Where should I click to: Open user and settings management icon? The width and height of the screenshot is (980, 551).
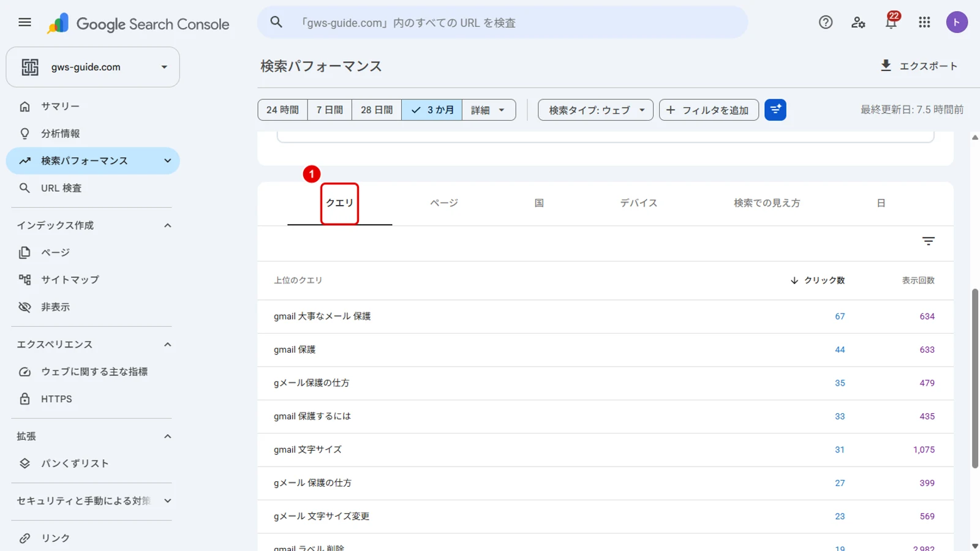click(858, 23)
